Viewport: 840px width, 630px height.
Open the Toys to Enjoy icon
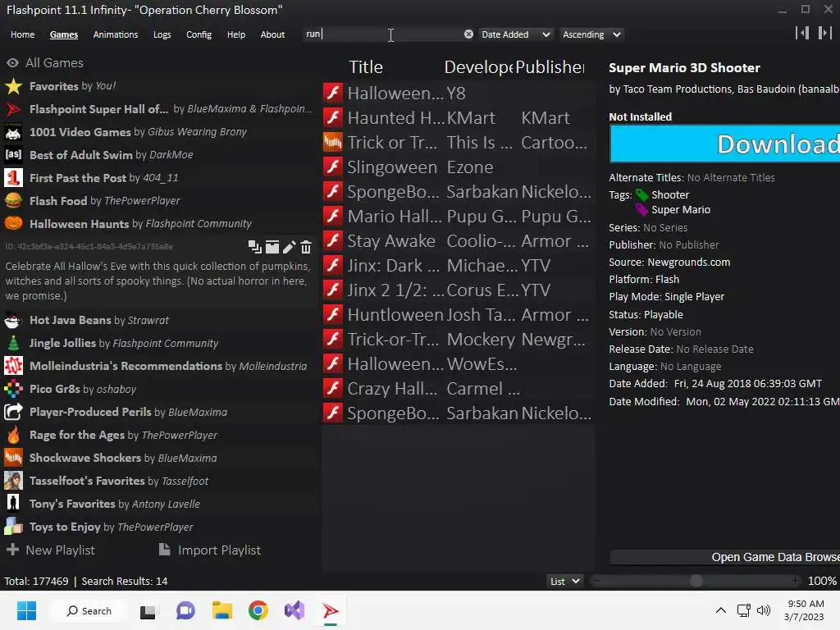pos(13,527)
